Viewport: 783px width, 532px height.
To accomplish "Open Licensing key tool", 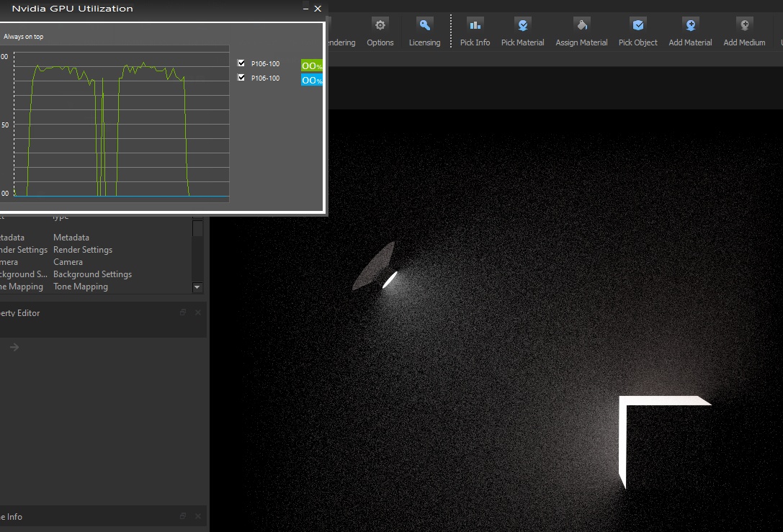I will click(x=424, y=32).
